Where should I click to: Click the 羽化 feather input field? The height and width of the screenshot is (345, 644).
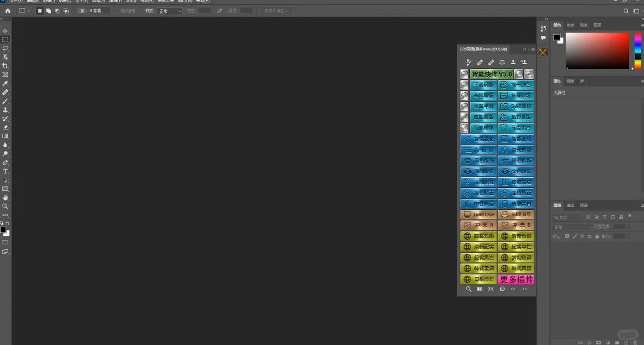[x=100, y=11]
